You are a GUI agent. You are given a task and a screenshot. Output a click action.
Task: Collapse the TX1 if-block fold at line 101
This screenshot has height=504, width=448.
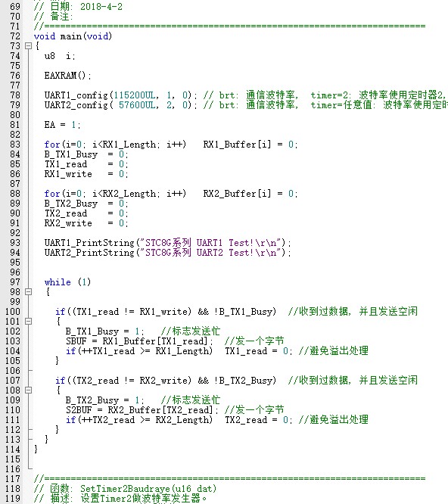point(28,322)
